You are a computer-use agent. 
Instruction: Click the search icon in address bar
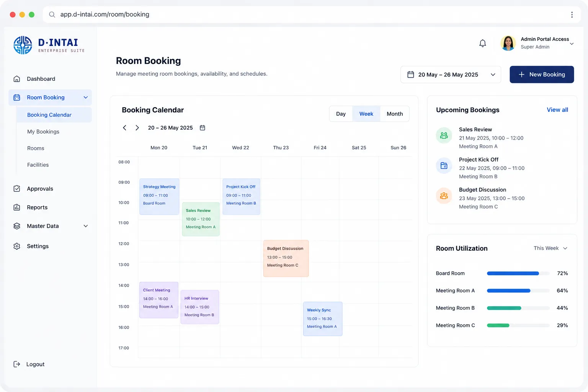coord(52,15)
